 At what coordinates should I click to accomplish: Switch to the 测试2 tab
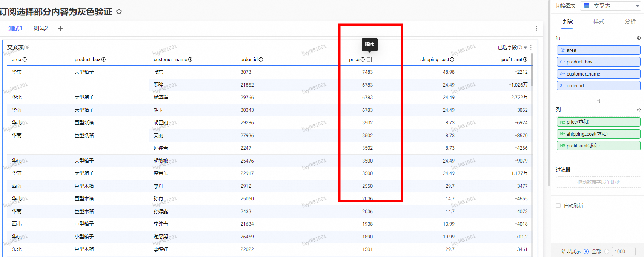click(x=40, y=28)
